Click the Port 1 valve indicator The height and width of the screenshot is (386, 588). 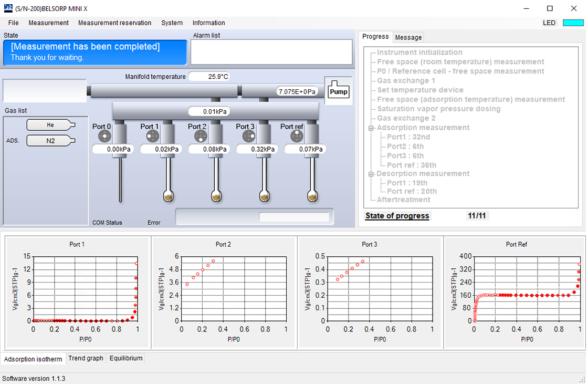(x=153, y=136)
